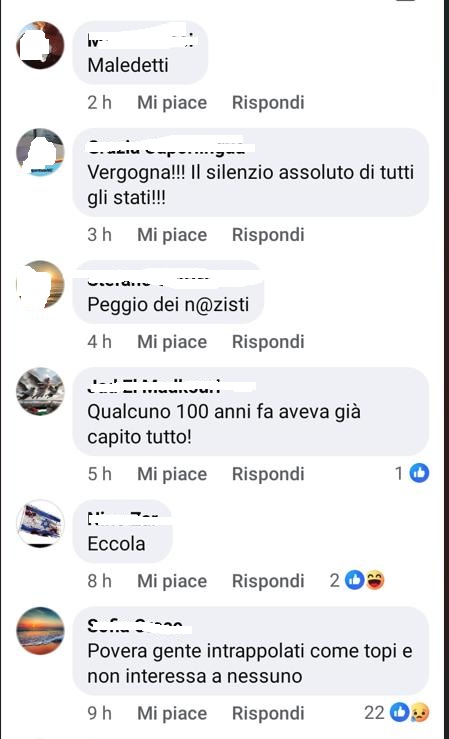Click Rispondi under the "Qualcuno 100 anni fa" comment
This screenshot has height=739, width=449.
[x=268, y=474]
